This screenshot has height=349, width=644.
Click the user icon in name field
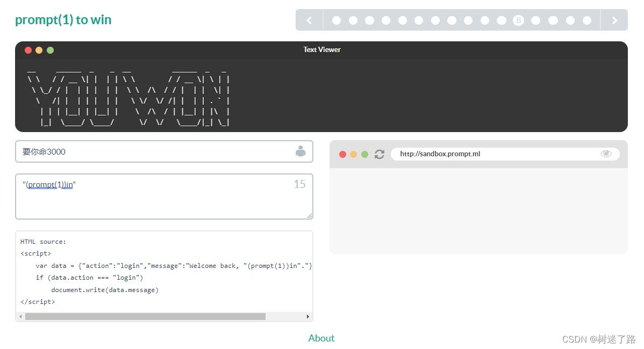coord(300,151)
